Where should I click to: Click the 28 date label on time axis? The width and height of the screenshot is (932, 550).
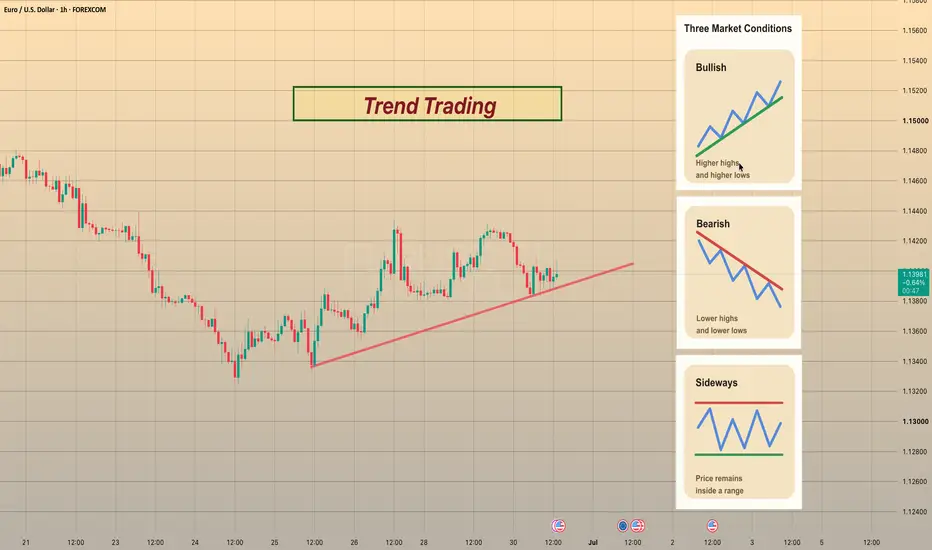click(424, 542)
